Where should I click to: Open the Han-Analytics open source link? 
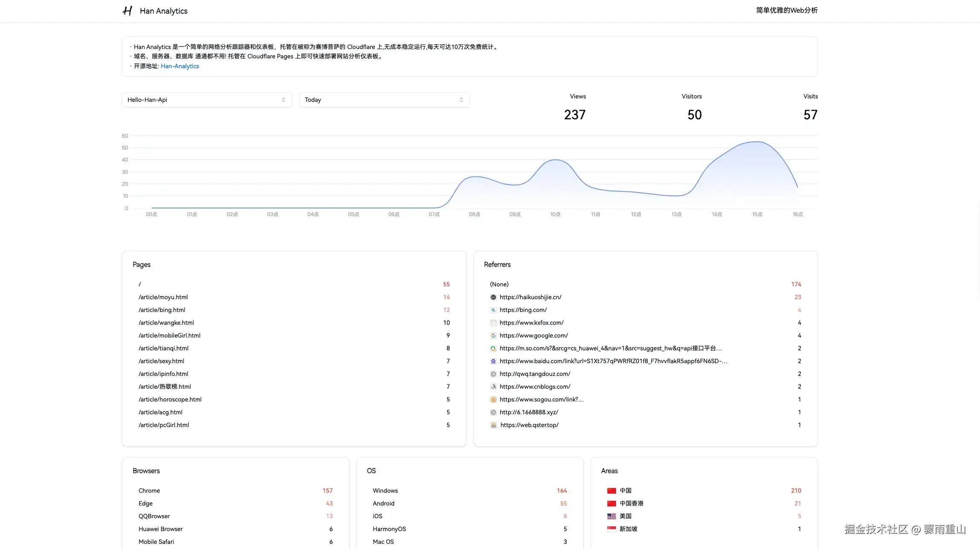[179, 66]
